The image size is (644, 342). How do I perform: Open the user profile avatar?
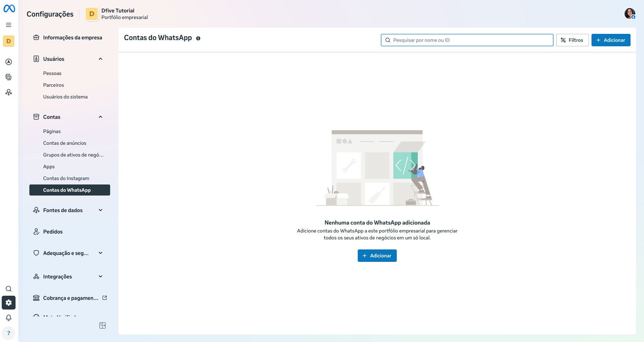click(x=629, y=14)
